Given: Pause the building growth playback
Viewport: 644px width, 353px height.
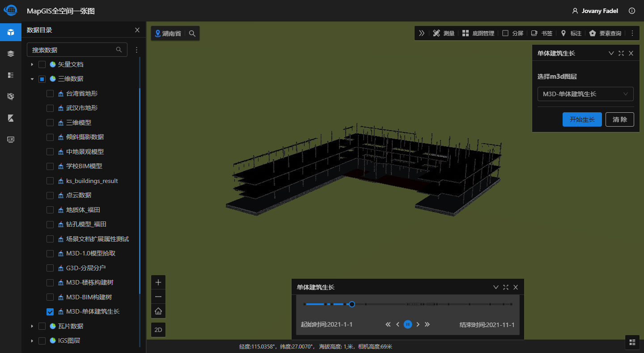Looking at the screenshot, I should tap(408, 324).
